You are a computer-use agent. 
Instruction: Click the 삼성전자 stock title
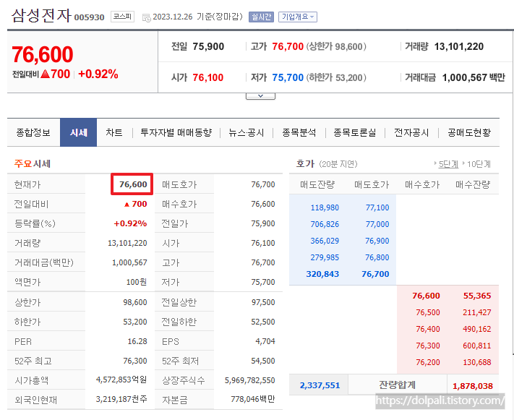[x=41, y=15]
